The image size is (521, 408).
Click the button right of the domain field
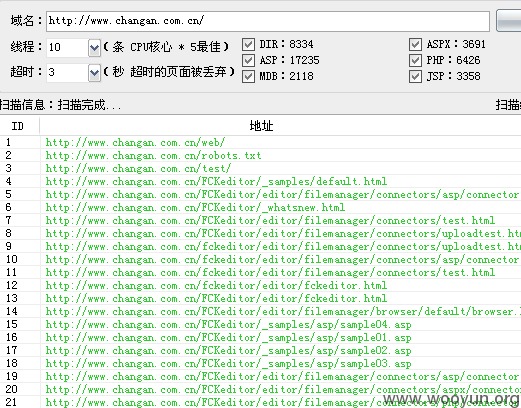(509, 21)
